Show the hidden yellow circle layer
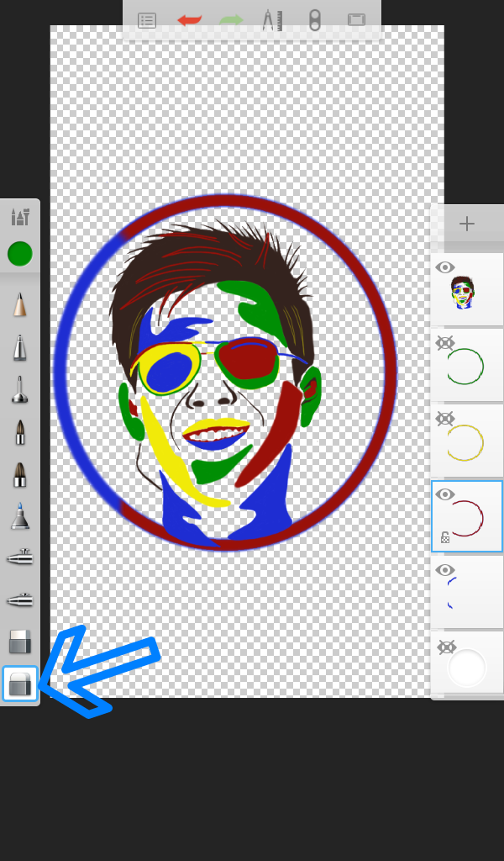Viewport: 504px width, 861px height. (x=444, y=419)
